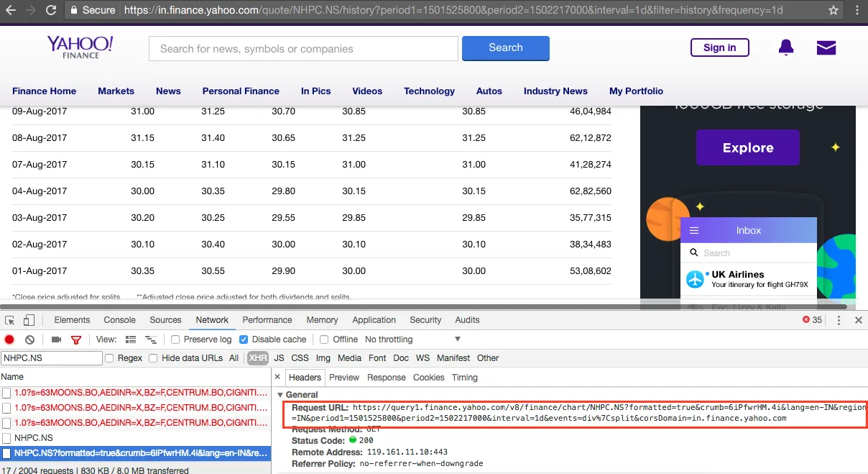Open DevTools three-dot customize menu
This screenshot has width=868, height=474.
pos(839,320)
